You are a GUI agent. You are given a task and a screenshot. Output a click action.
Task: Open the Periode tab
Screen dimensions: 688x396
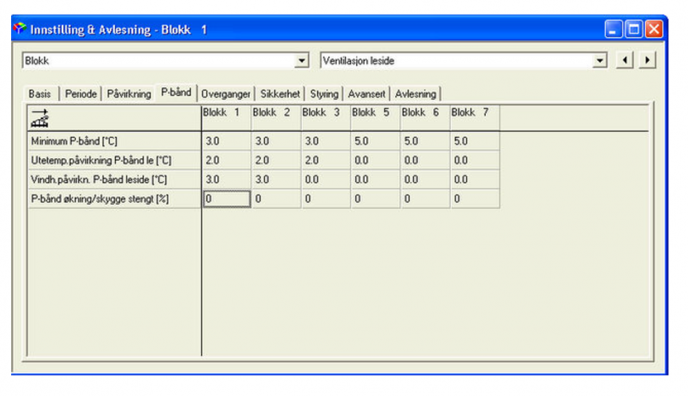click(81, 94)
